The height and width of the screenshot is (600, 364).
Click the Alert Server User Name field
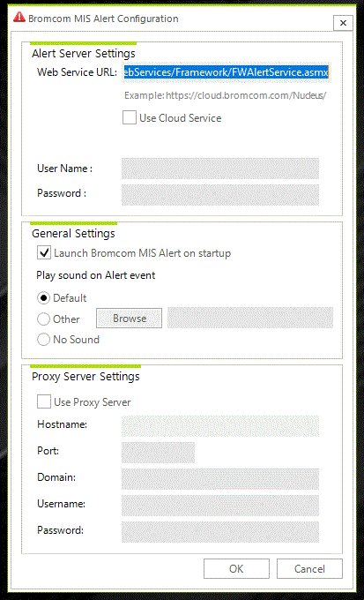click(220, 169)
